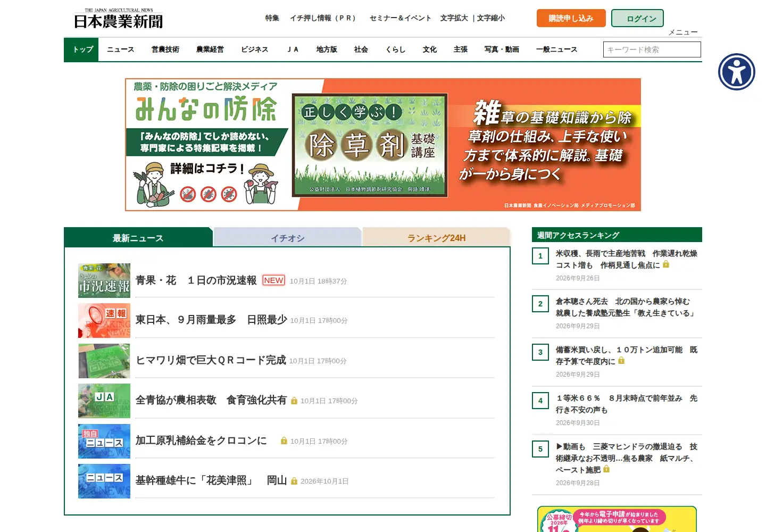This screenshot has height=532, width=766.
Task: Click rank number 2 badge
Action: 540,304
